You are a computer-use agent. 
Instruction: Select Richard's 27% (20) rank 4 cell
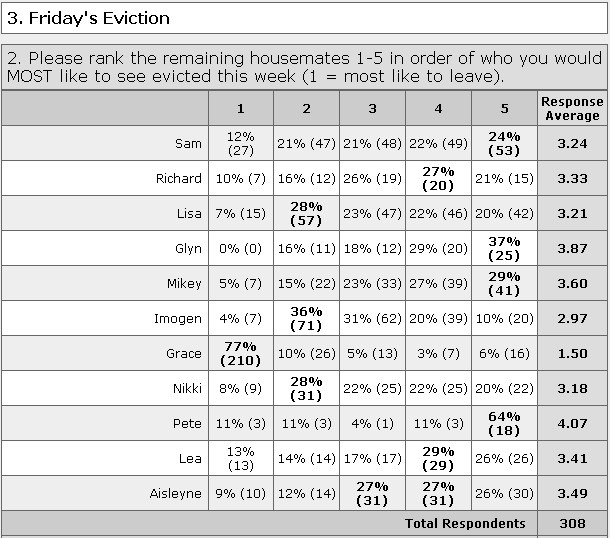(x=438, y=178)
